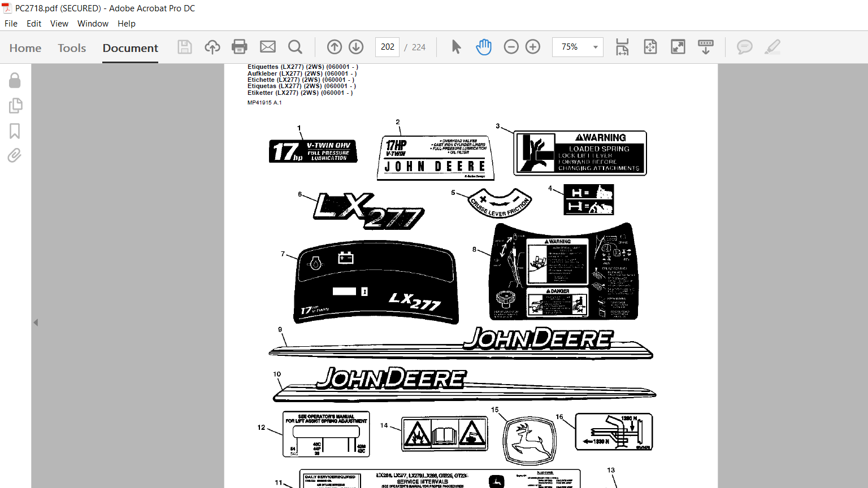Click the Etiquettes (LX277) heading line

pos(303,67)
